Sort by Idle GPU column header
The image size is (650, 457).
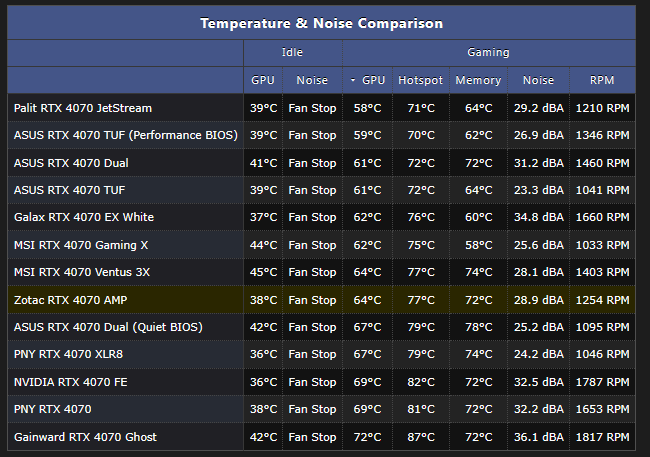263,80
